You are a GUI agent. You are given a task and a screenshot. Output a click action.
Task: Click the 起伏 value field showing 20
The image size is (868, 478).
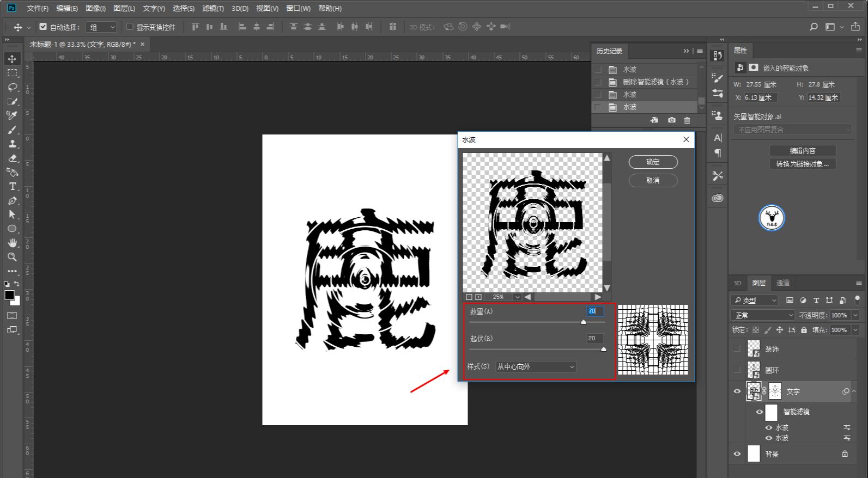[x=595, y=338]
